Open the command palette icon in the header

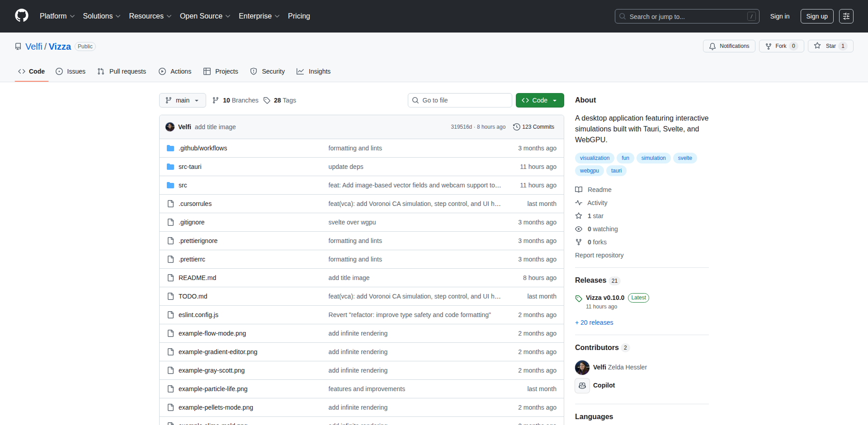[846, 16]
